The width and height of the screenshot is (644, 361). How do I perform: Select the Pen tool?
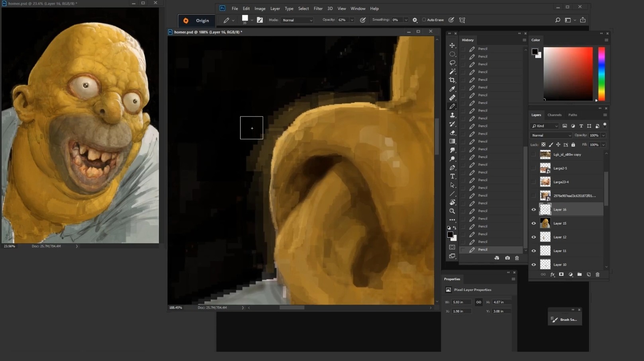point(452,168)
